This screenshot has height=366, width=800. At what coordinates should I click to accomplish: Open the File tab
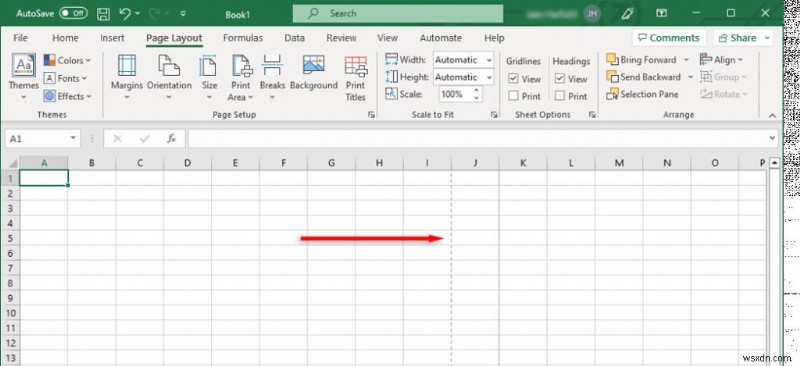(20, 38)
